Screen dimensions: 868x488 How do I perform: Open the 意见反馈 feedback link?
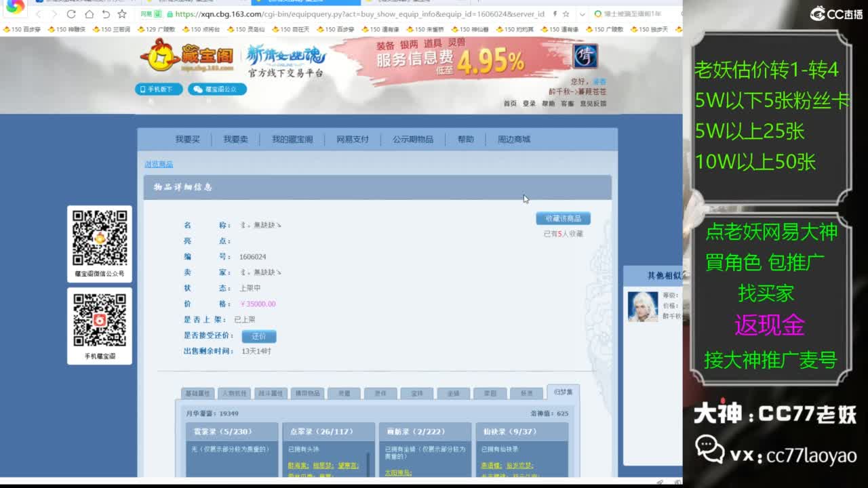pyautogui.click(x=593, y=104)
